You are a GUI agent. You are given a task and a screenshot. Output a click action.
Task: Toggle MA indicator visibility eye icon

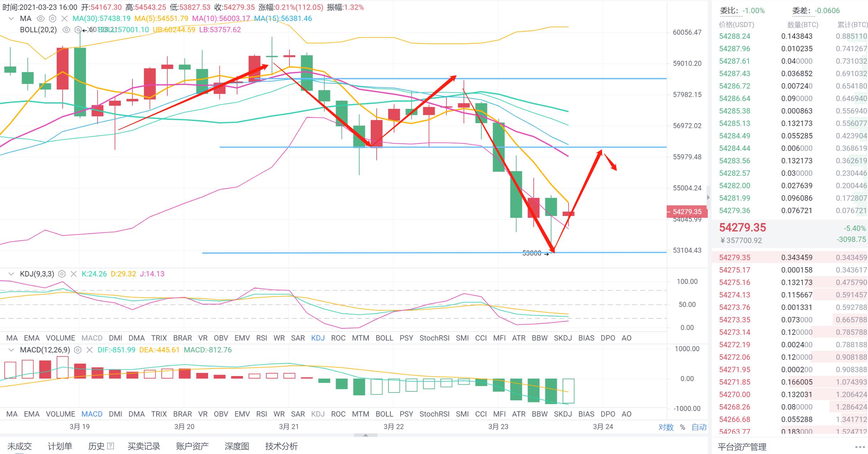pyautogui.click(x=41, y=19)
